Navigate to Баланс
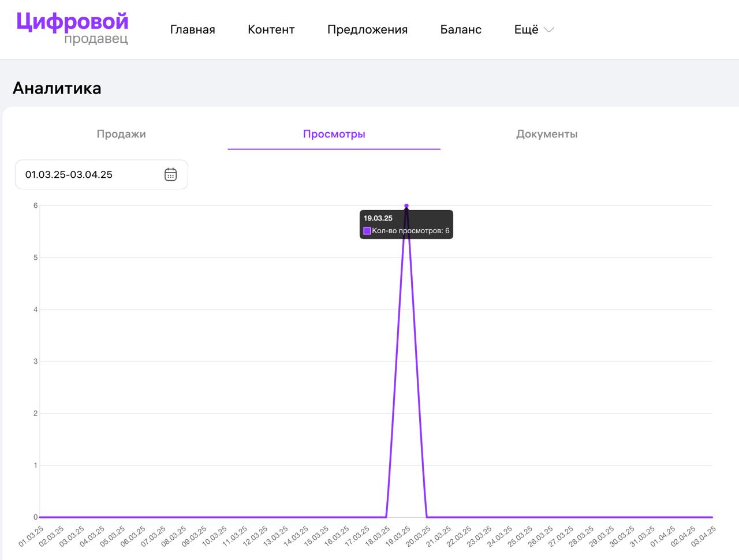Image resolution: width=739 pixels, height=560 pixels. click(460, 29)
